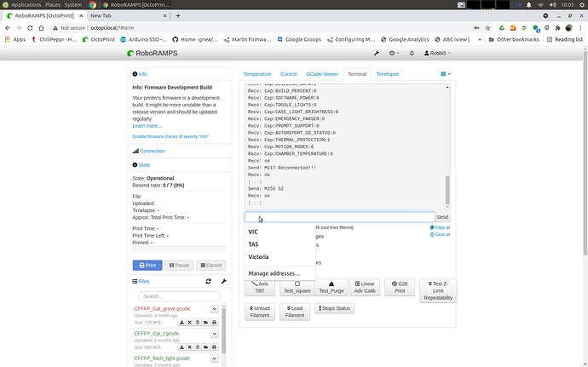Open Manage addresses option
This screenshot has height=367, width=588.
[x=280, y=273]
